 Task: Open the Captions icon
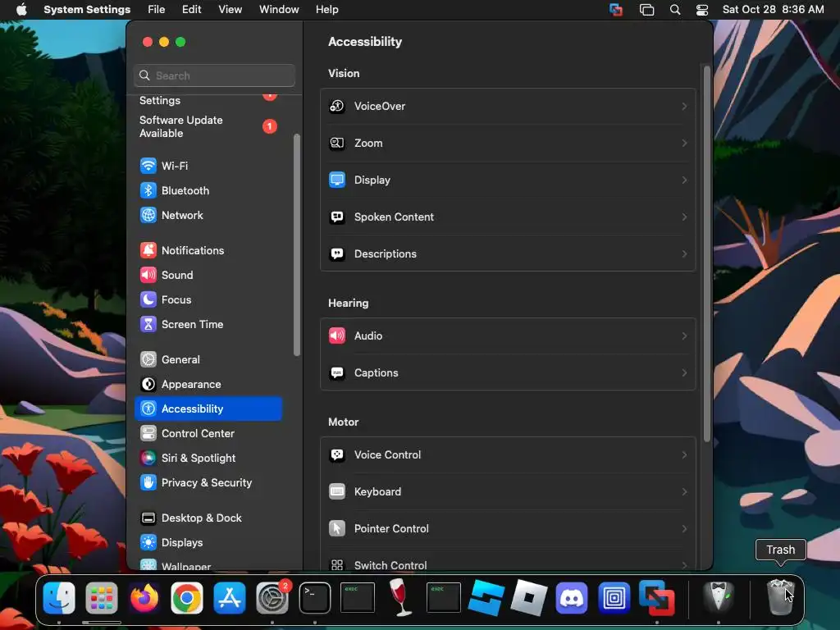[x=336, y=373]
